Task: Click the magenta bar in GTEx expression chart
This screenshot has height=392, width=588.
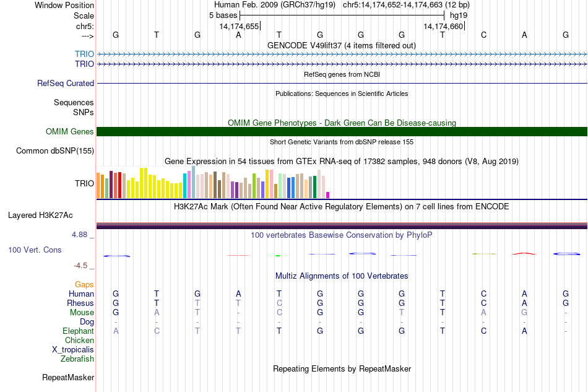Action: pyautogui.click(x=328, y=195)
